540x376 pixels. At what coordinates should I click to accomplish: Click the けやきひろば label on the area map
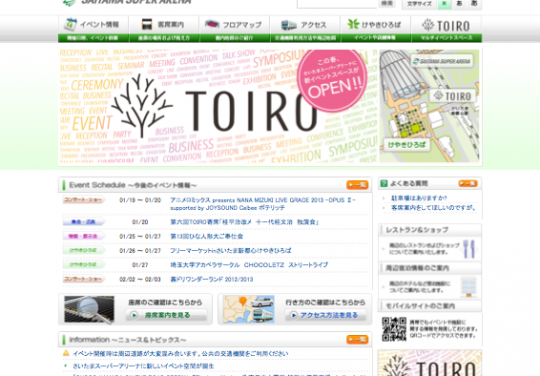click(x=406, y=145)
